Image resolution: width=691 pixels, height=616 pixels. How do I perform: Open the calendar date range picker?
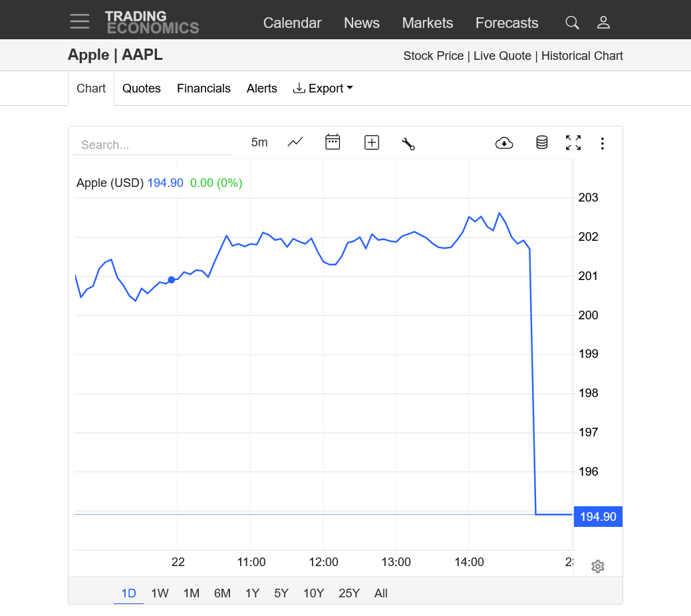click(333, 142)
